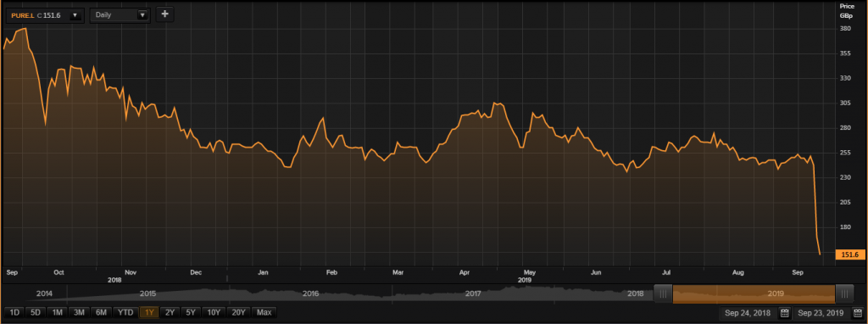Image resolution: width=868 pixels, height=324 pixels.
Task: Select the 5D time range
Action: pos(36,313)
